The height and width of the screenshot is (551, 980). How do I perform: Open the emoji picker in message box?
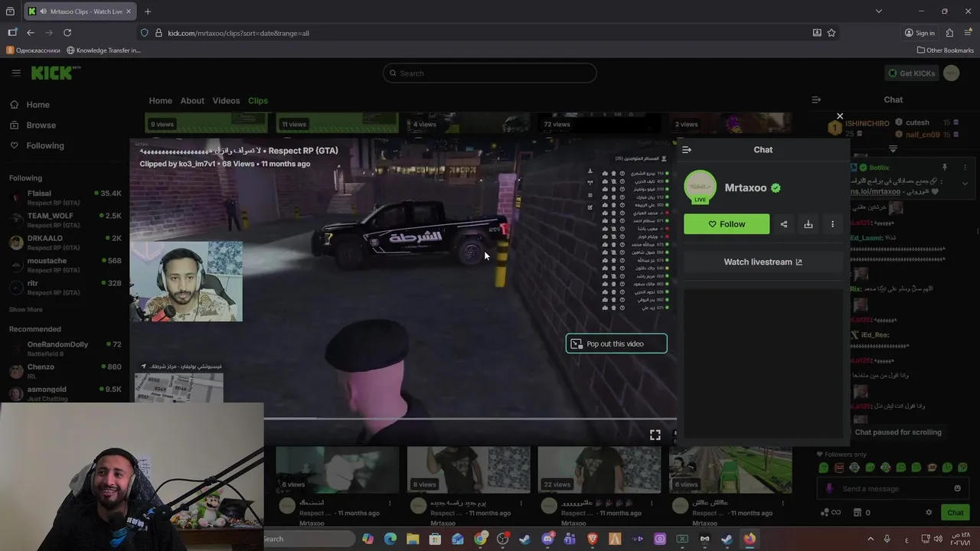(x=957, y=488)
